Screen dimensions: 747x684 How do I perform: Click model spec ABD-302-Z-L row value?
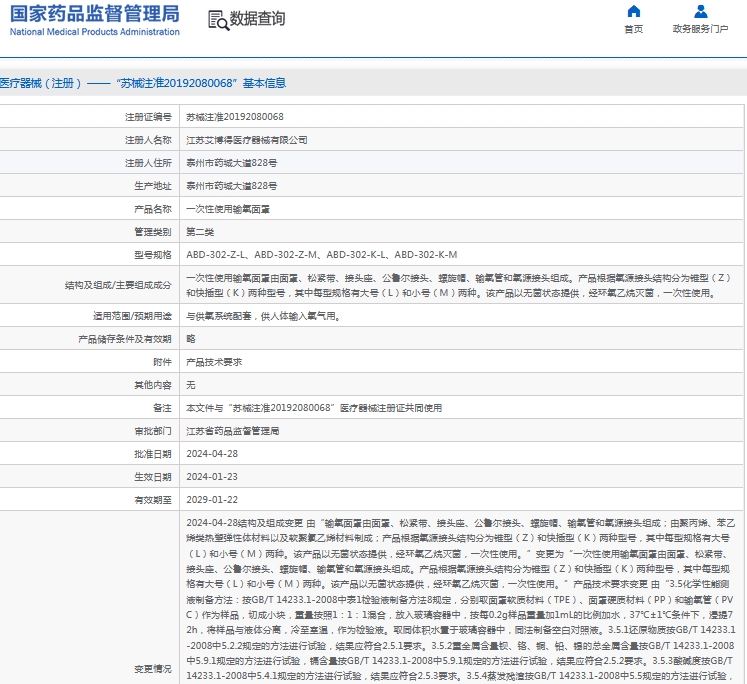coord(322,255)
